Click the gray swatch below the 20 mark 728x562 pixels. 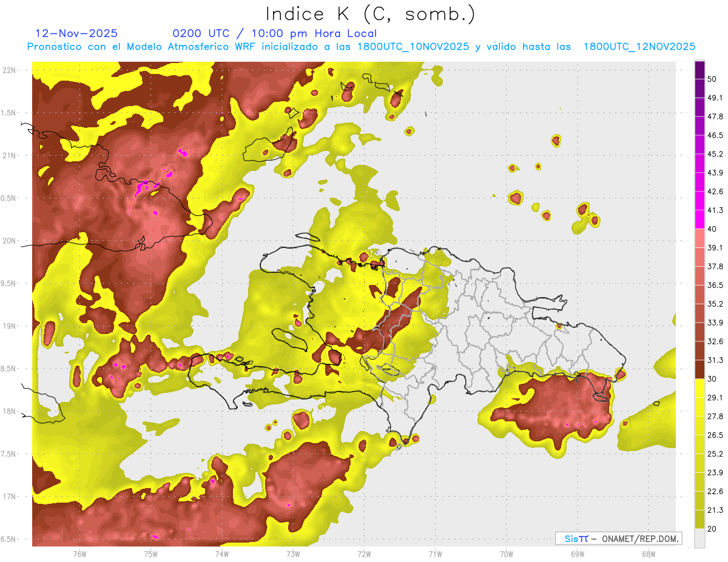coord(699,538)
